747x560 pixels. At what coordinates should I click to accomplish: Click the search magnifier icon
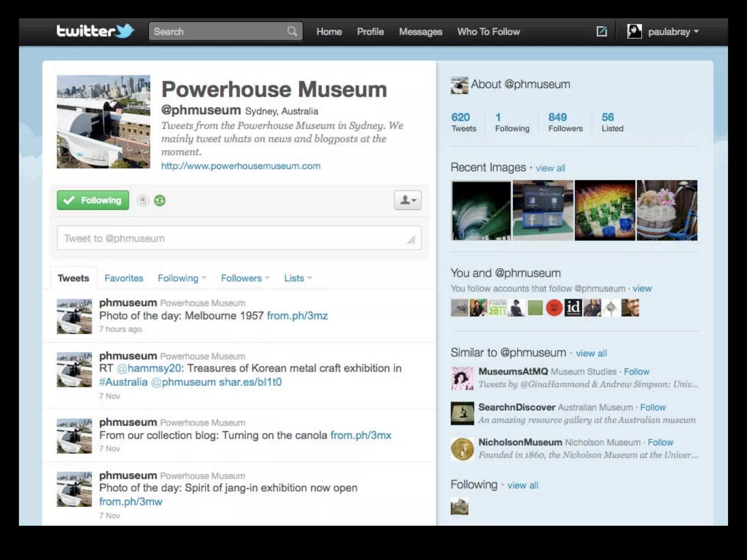pyautogui.click(x=292, y=31)
